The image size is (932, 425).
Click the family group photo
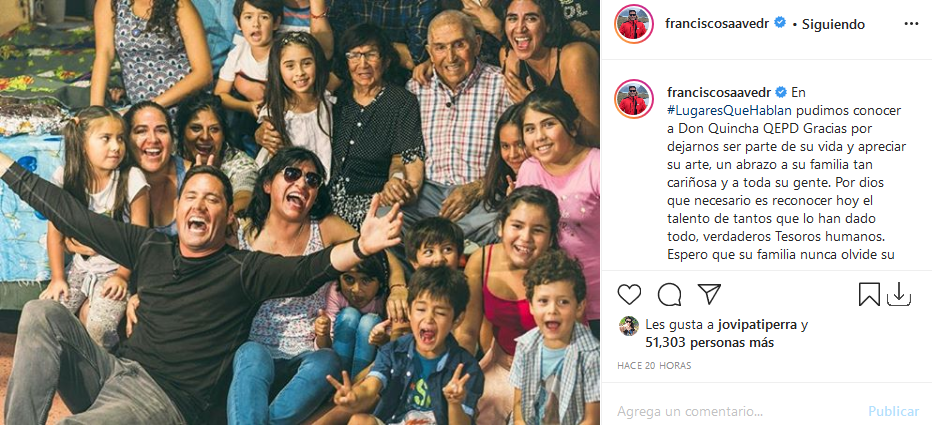(x=300, y=212)
